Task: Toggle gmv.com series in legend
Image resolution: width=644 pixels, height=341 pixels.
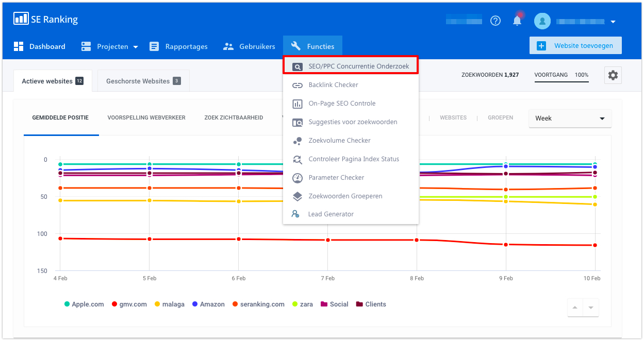Action: pyautogui.click(x=129, y=304)
